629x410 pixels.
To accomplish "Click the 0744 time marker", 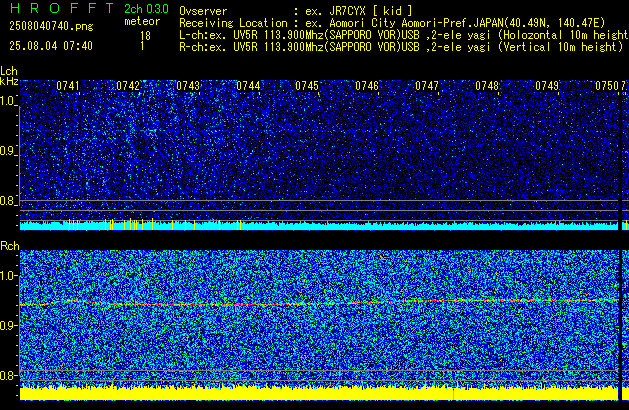I will click(248, 86).
